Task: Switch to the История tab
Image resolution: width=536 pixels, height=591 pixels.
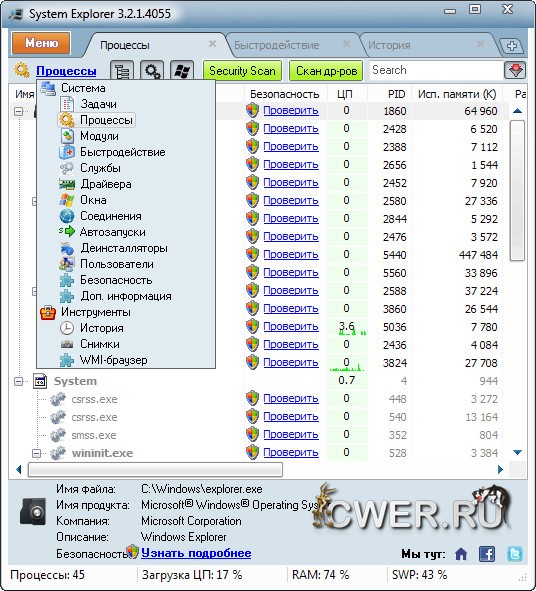Action: [x=389, y=45]
